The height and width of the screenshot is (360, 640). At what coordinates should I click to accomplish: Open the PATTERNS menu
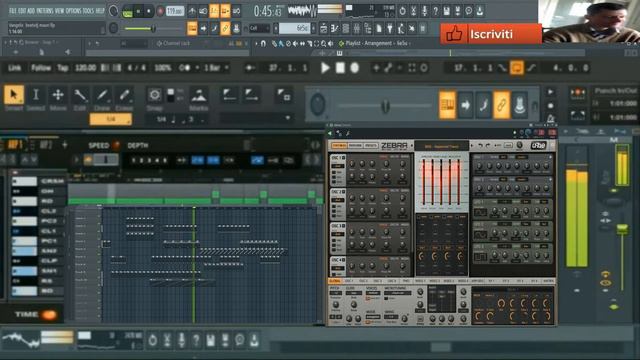coord(45,11)
